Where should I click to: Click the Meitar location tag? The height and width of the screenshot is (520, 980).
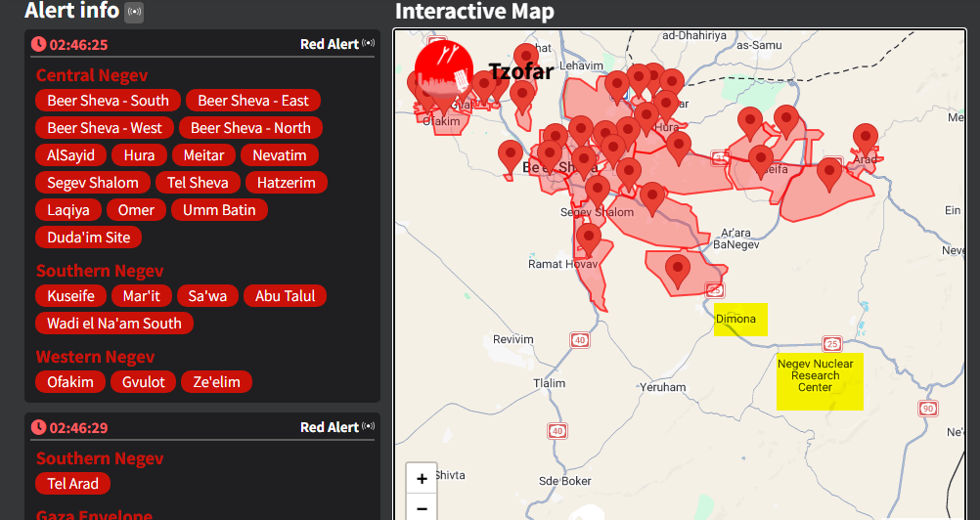point(203,155)
